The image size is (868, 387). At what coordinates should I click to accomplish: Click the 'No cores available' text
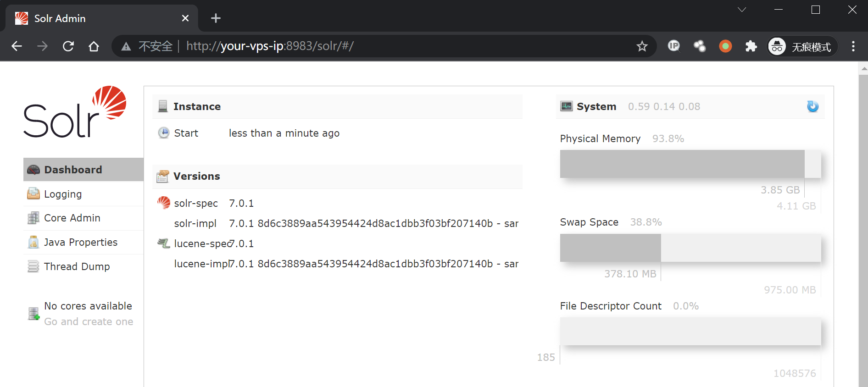[x=88, y=306]
